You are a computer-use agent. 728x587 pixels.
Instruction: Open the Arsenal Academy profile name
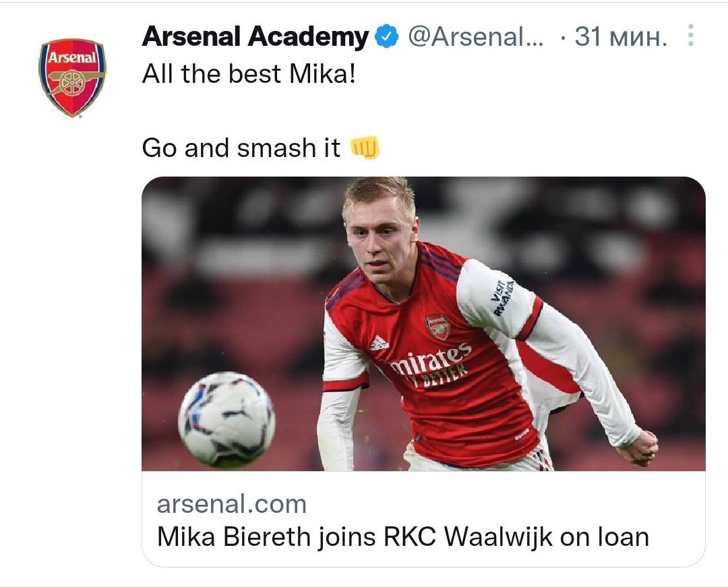255,37
